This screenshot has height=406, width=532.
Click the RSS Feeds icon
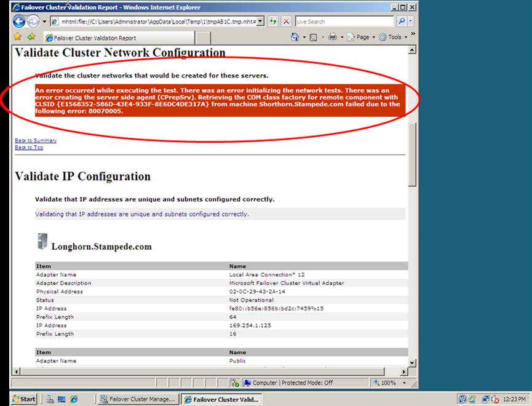point(314,38)
